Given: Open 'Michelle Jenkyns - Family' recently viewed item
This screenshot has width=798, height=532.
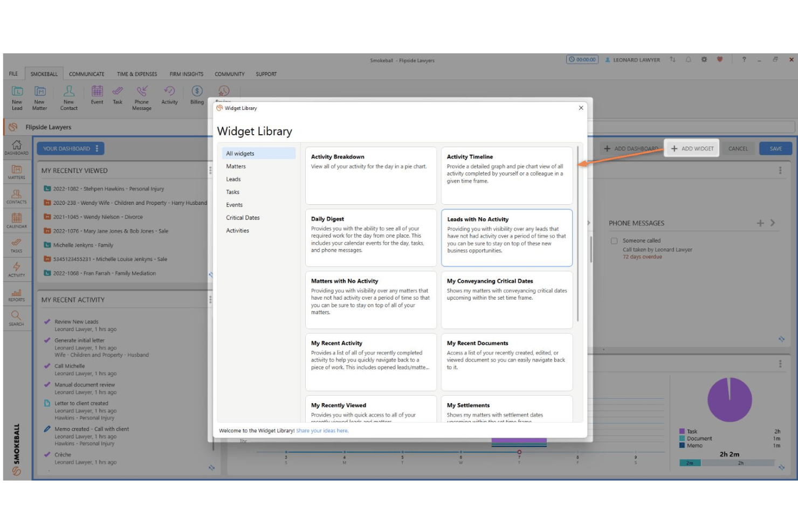Looking at the screenshot, I should click(x=79, y=245).
